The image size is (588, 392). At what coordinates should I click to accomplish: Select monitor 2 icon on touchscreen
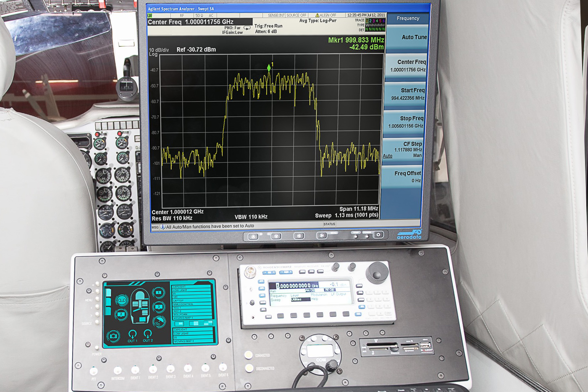click(x=121, y=314)
